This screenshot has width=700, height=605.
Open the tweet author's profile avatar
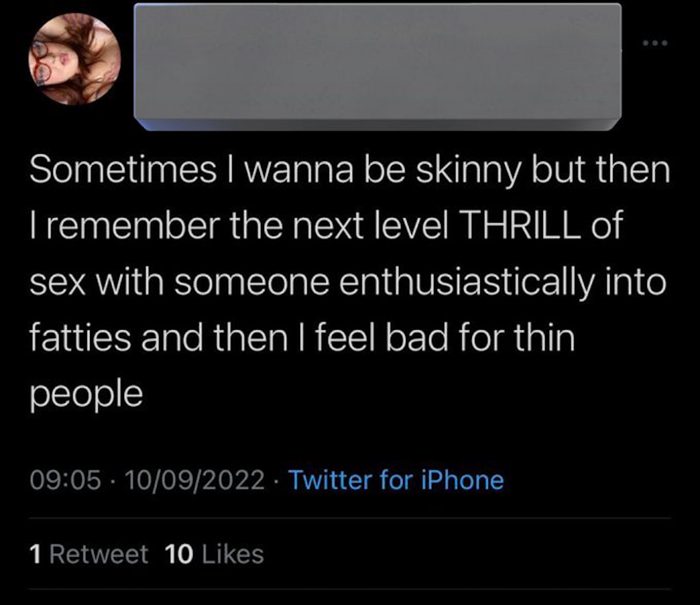point(75,59)
